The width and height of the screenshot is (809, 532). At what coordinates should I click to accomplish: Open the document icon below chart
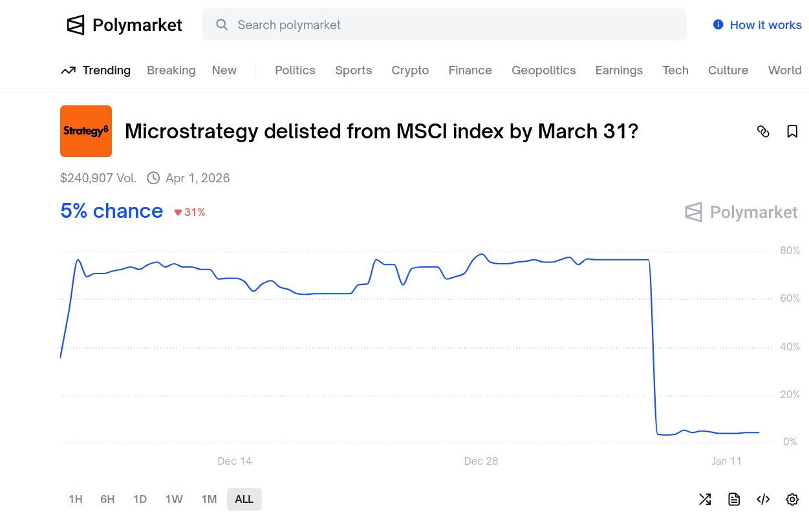click(734, 499)
